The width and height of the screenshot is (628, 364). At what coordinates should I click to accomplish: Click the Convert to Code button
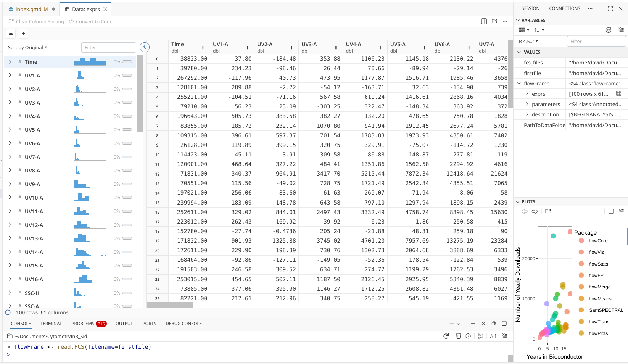tap(90, 22)
